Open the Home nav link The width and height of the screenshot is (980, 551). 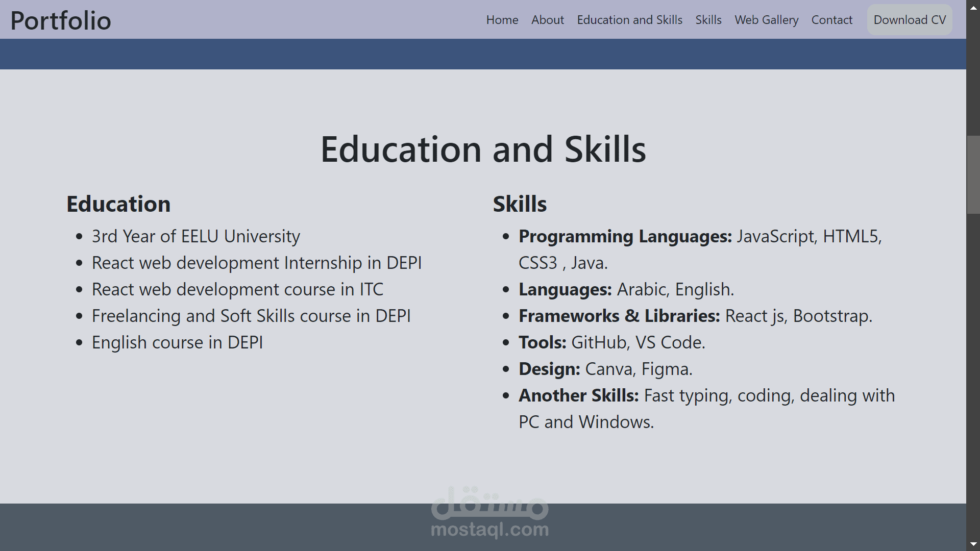502,20
